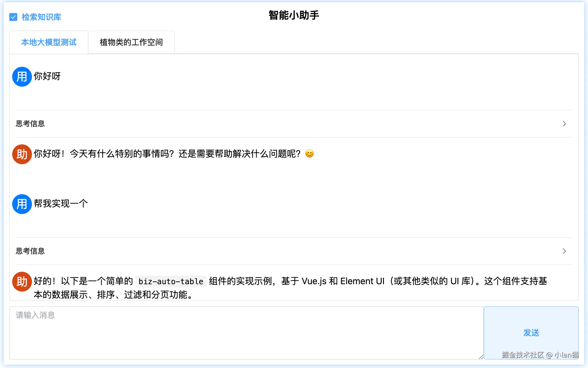This screenshot has height=368, width=588.
Task: Click assistant avatar beside biz-auto-table answer
Action: 22,282
